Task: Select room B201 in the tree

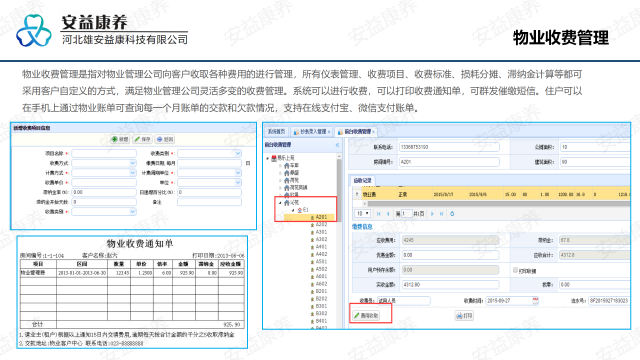Action: click(x=321, y=291)
